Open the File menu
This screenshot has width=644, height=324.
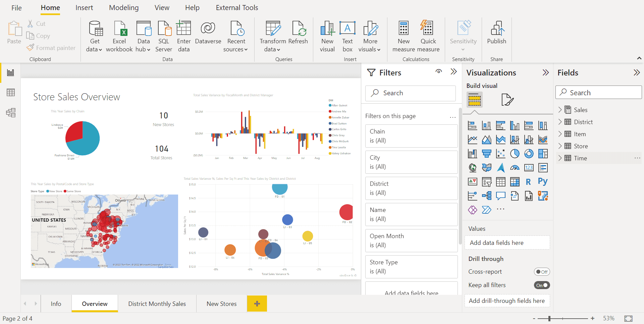pyautogui.click(x=16, y=8)
